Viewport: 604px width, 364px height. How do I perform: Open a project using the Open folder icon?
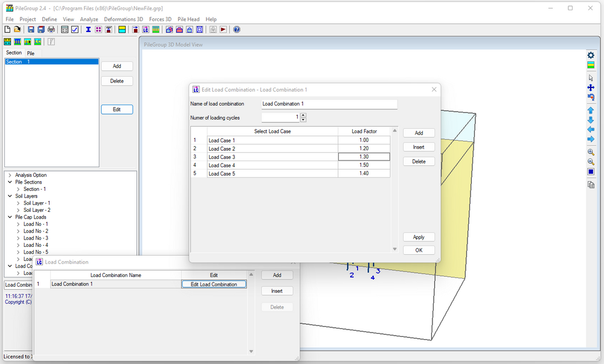click(x=16, y=29)
